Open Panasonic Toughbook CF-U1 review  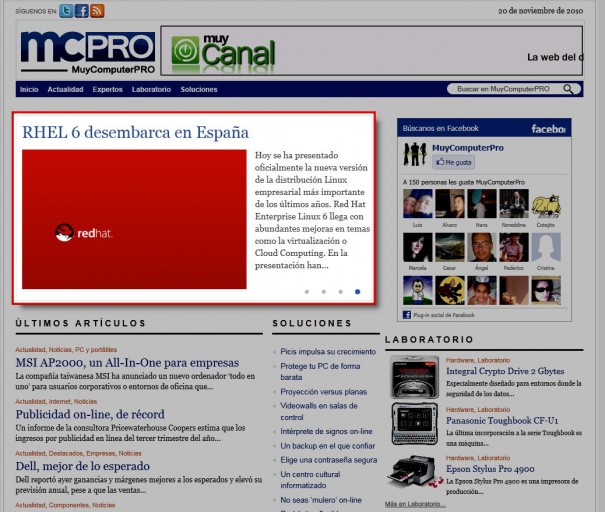click(502, 421)
